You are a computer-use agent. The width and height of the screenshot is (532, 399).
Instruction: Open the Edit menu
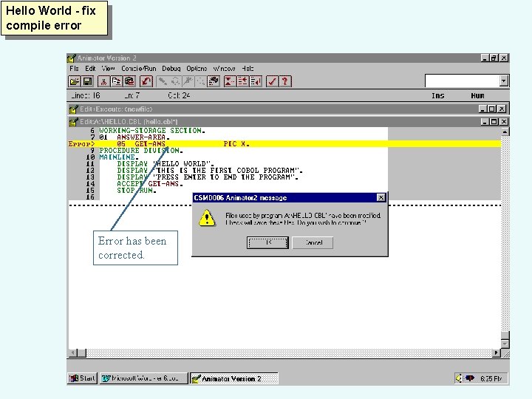(90, 69)
